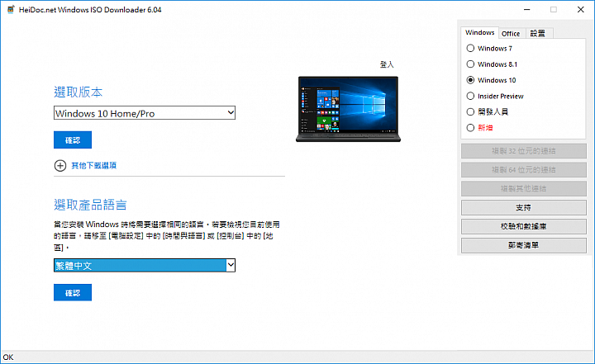Image resolution: width=595 pixels, height=364 pixels.
Task: Minimize the ISO Downloader window
Action: [x=526, y=9]
